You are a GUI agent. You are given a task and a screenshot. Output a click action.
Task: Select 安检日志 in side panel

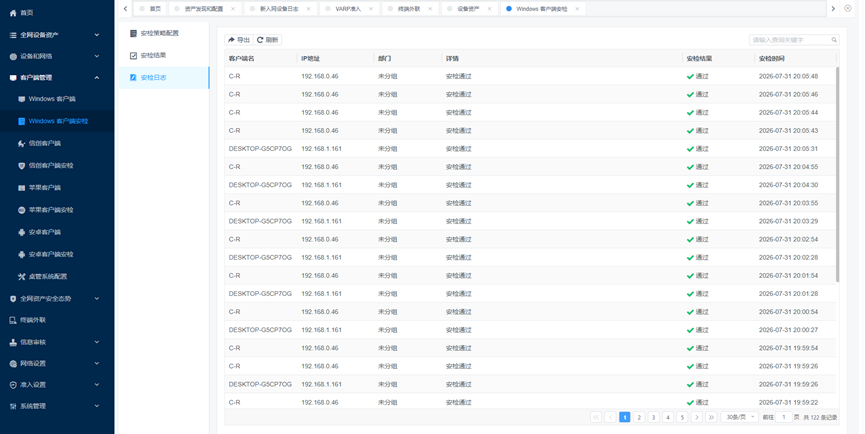tap(164, 78)
